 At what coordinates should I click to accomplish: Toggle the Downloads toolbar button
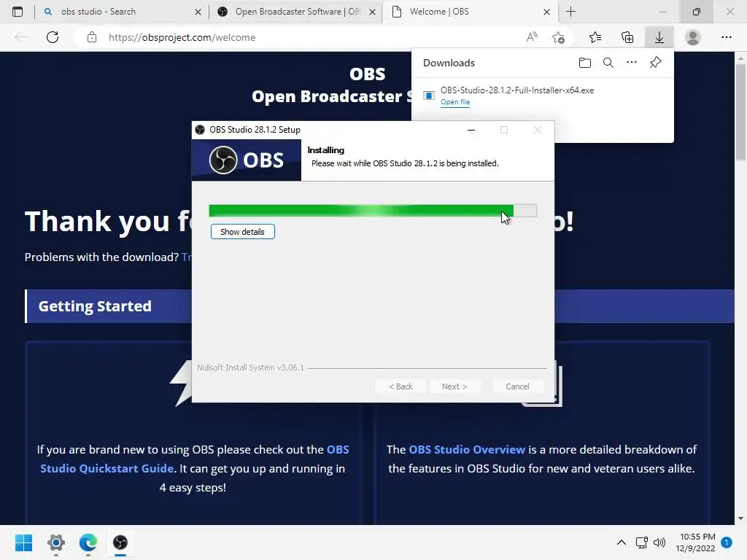659,37
